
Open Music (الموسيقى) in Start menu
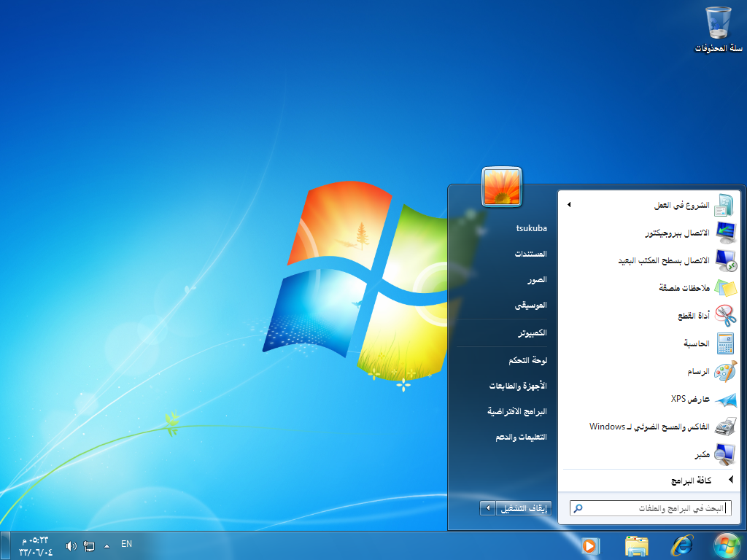click(x=530, y=306)
